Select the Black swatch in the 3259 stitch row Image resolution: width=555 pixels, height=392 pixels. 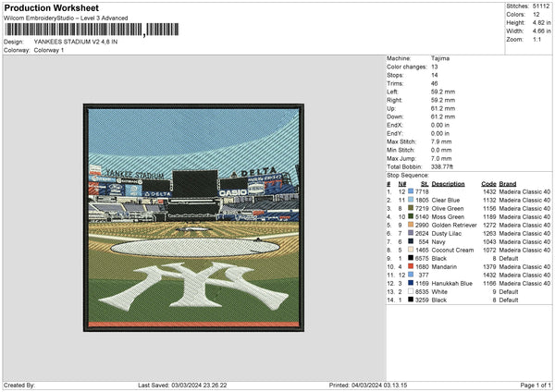pyautogui.click(x=411, y=300)
